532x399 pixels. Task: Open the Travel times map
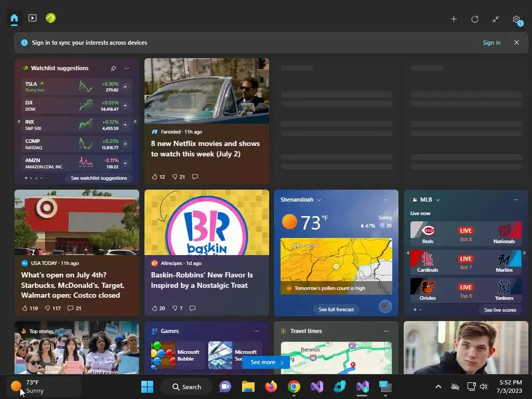click(x=336, y=358)
